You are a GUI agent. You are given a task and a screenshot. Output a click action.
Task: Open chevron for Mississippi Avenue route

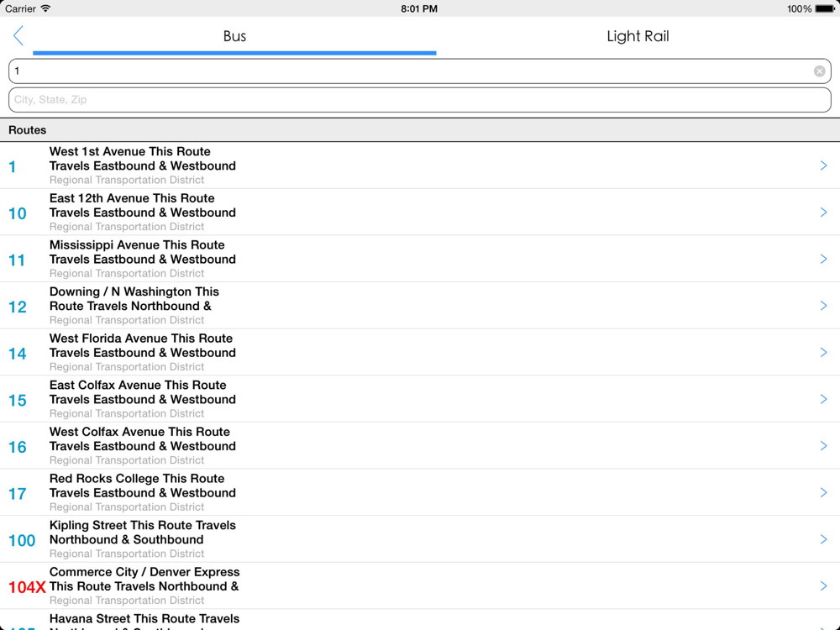[x=823, y=259]
